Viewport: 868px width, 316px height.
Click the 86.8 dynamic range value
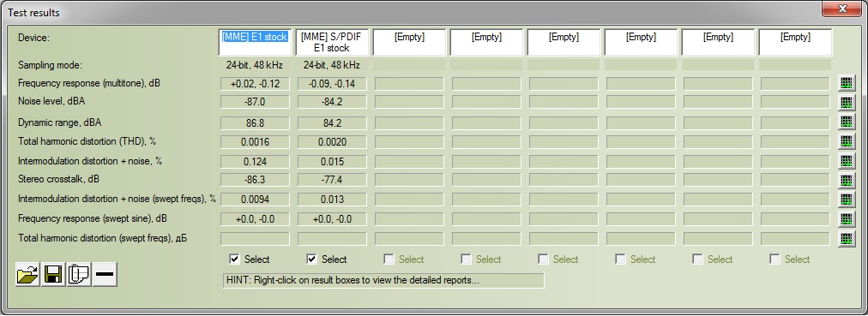click(255, 122)
